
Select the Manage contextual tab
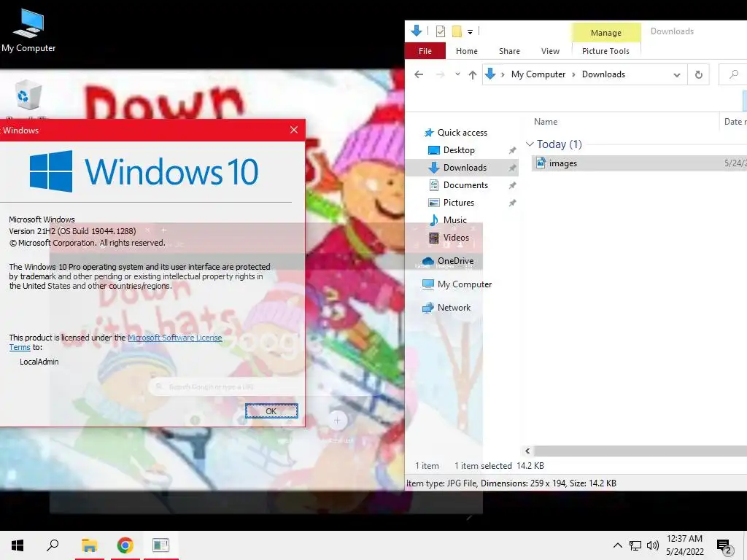606,32
